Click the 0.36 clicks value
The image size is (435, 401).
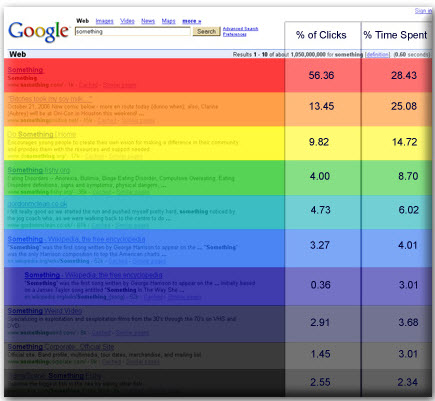(x=320, y=285)
